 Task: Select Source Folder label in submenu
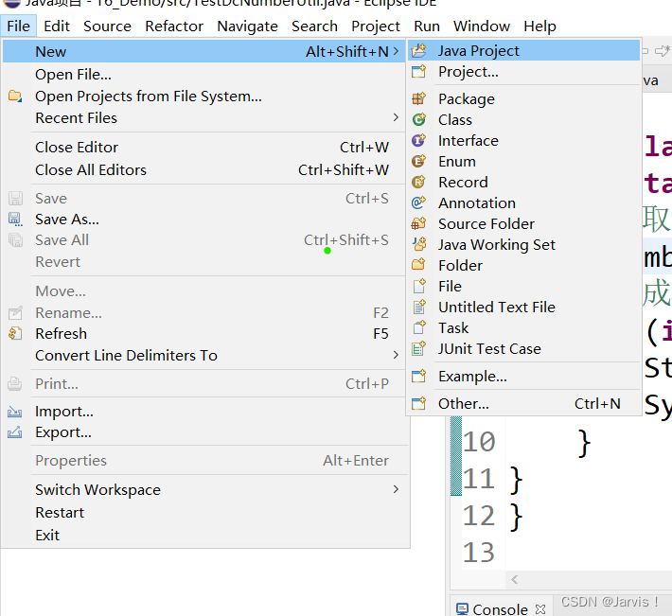tap(486, 223)
